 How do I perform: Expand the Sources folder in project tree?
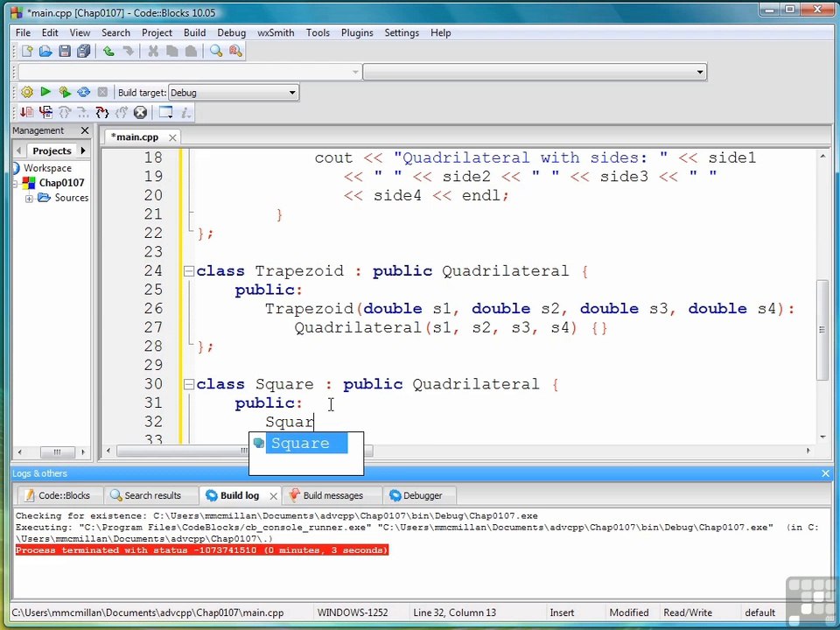[x=30, y=199]
